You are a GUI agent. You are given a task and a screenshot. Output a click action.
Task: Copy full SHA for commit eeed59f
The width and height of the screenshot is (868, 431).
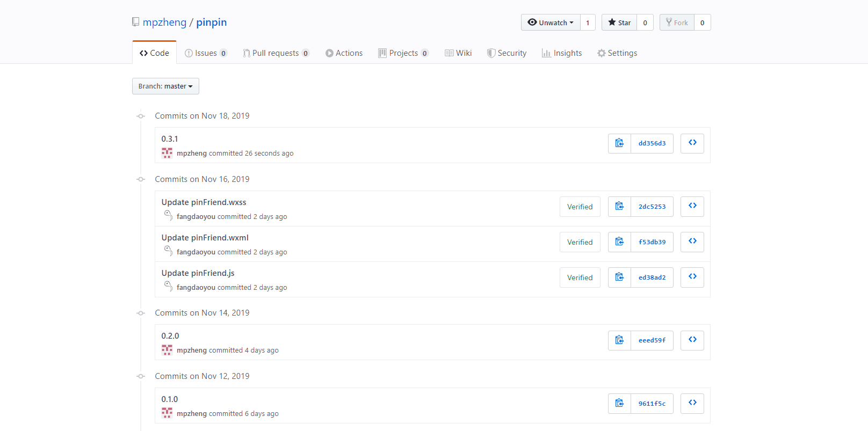tap(619, 340)
